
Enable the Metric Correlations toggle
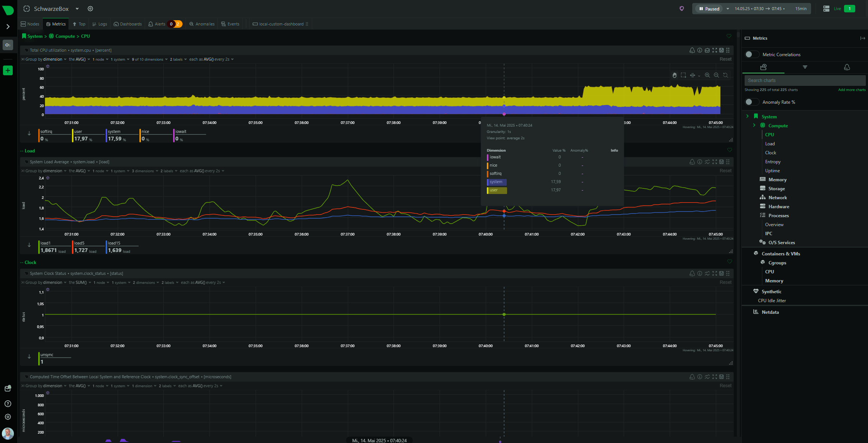coord(751,54)
